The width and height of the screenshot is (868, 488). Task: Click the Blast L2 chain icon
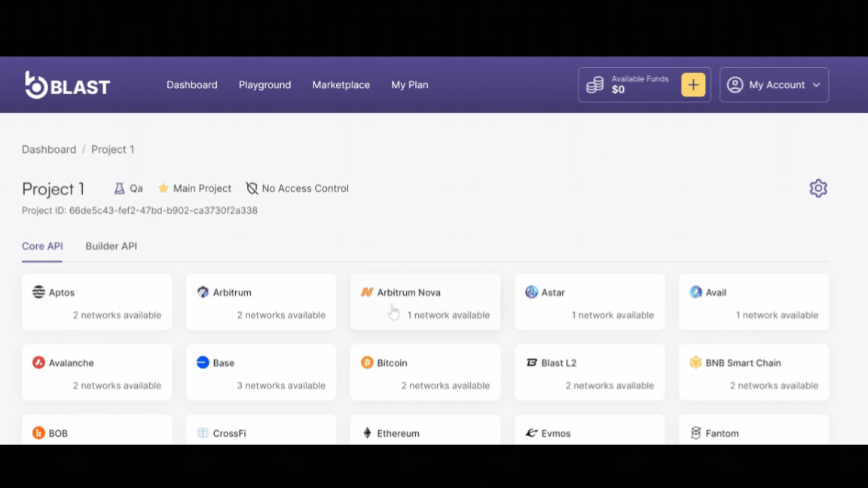tap(531, 362)
